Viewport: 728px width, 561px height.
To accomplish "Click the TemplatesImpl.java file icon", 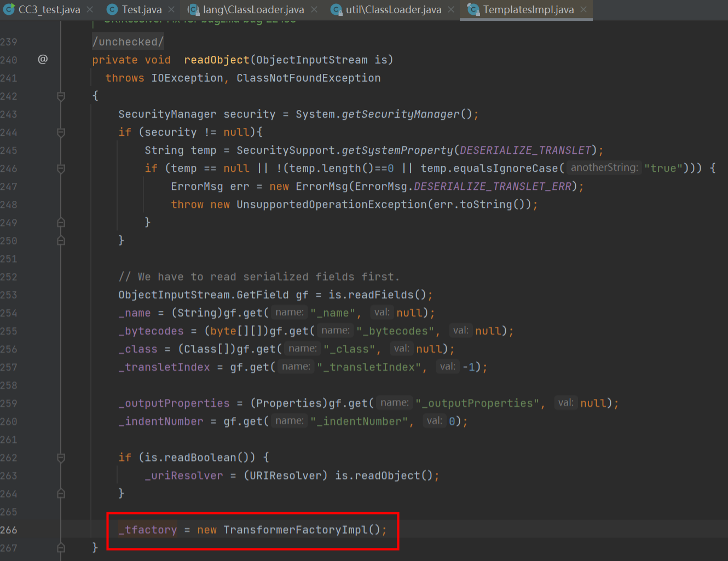I will (x=473, y=9).
